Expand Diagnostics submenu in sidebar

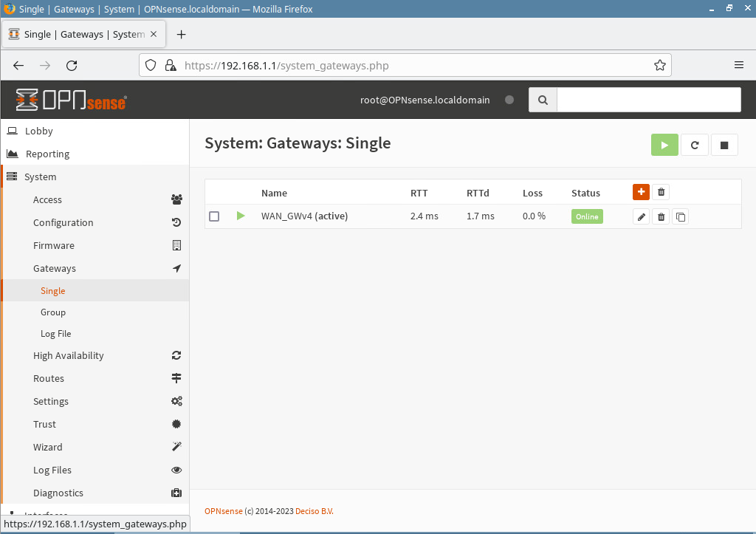coord(58,493)
